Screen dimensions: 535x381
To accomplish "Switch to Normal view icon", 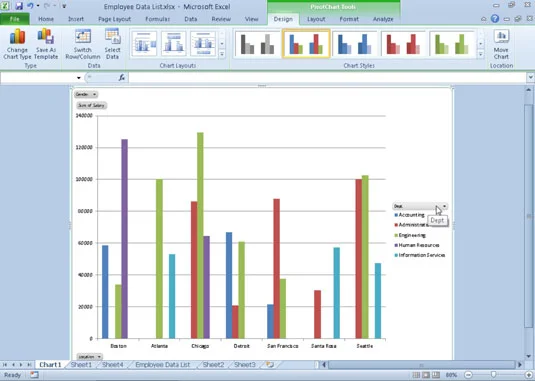I will pos(416,375).
